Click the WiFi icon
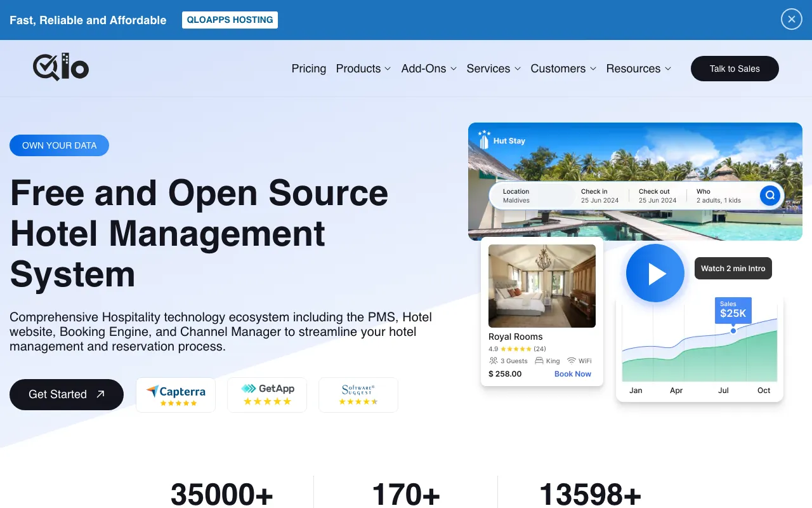 pos(572,361)
